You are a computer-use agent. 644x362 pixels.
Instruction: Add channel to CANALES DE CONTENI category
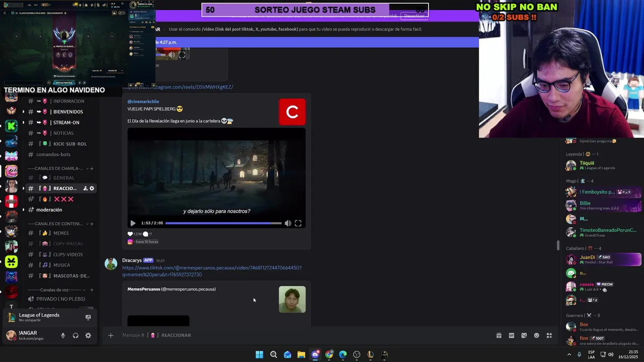click(92, 224)
